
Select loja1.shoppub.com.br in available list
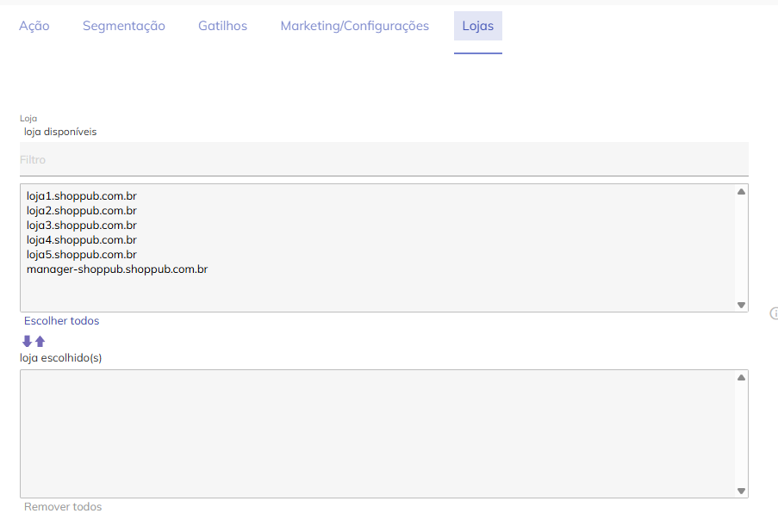[x=82, y=196]
